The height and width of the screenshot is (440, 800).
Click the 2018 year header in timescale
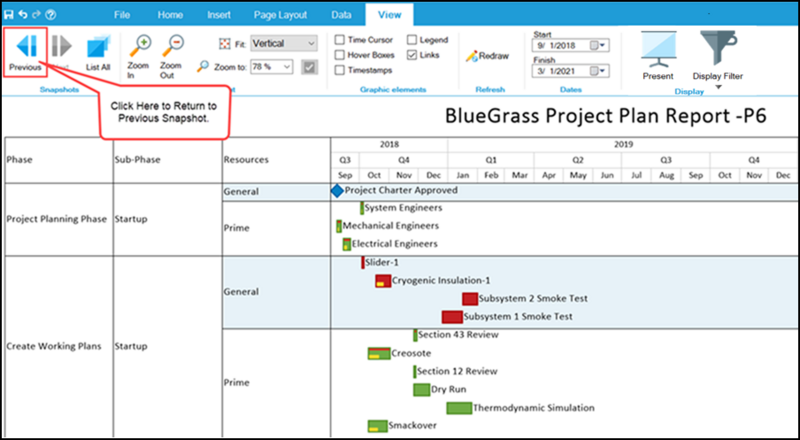pos(389,145)
